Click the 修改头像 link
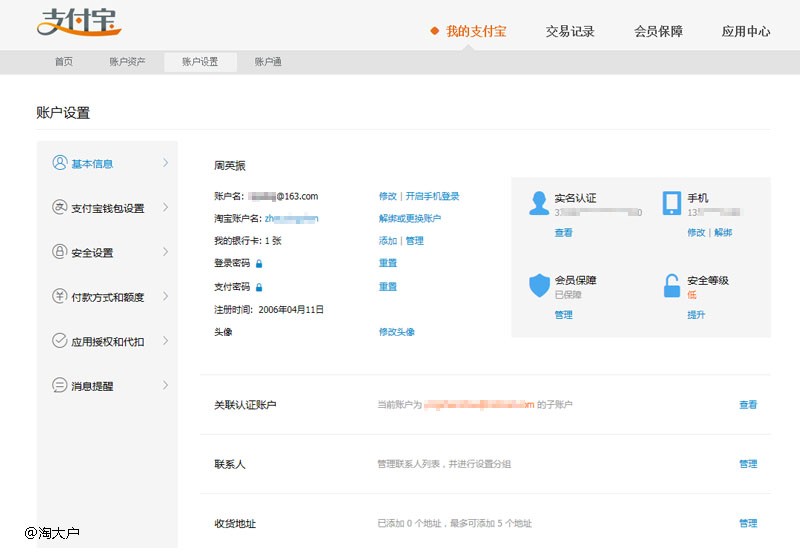 [x=396, y=332]
